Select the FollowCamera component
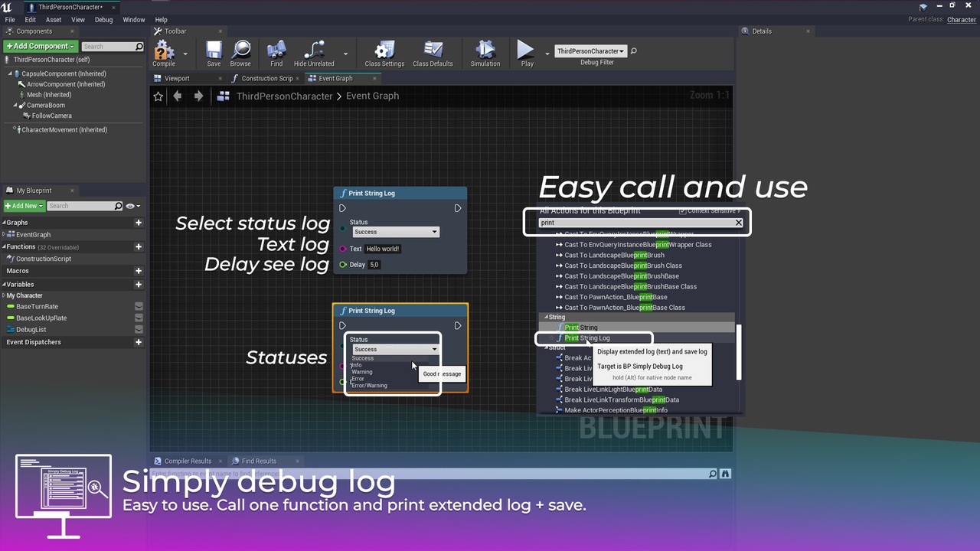This screenshot has width=980, height=551. click(52, 116)
